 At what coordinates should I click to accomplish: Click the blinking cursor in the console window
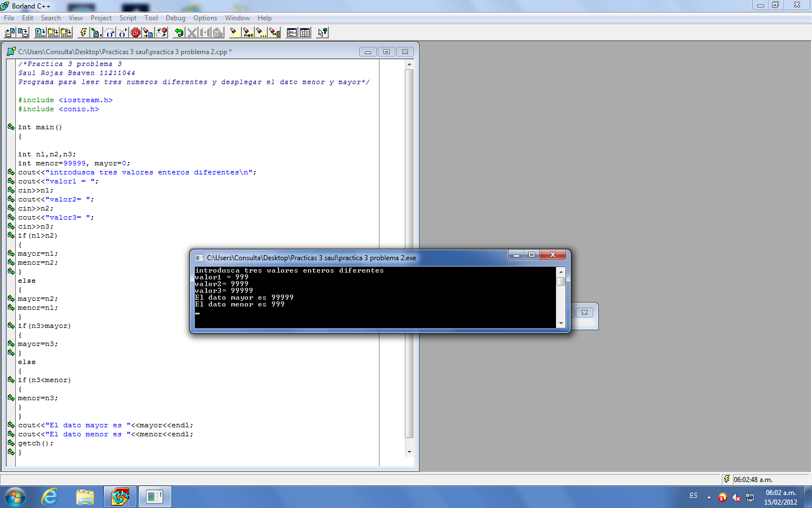click(197, 312)
